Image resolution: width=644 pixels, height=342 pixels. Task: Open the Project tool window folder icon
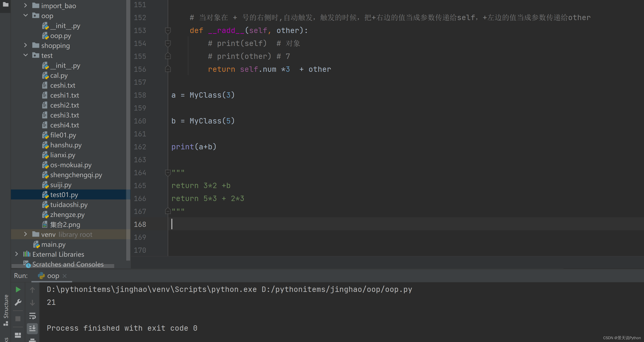click(x=5, y=4)
